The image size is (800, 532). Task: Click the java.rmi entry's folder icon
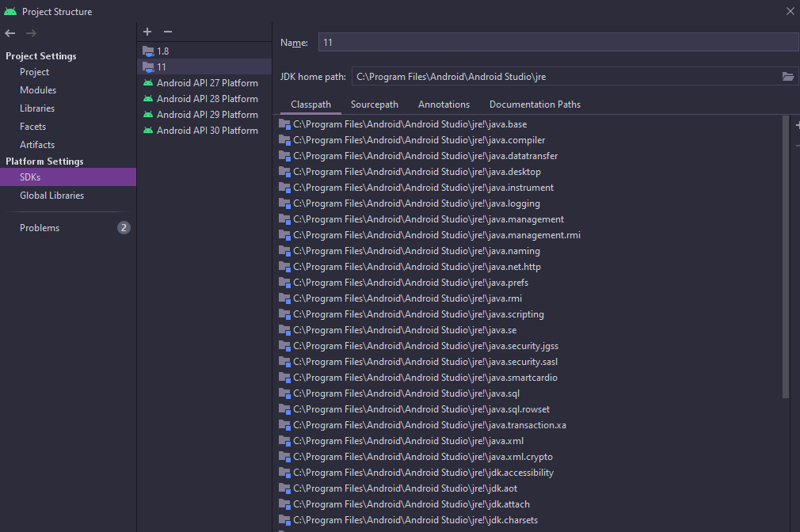tap(284, 298)
